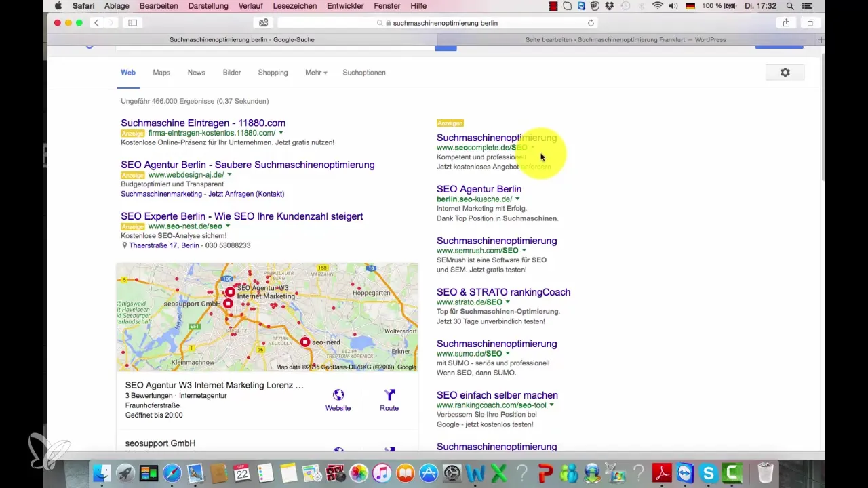Screen dimensions: 868x488
Task: Switch to the Maps search tab
Action: pyautogui.click(x=161, y=73)
